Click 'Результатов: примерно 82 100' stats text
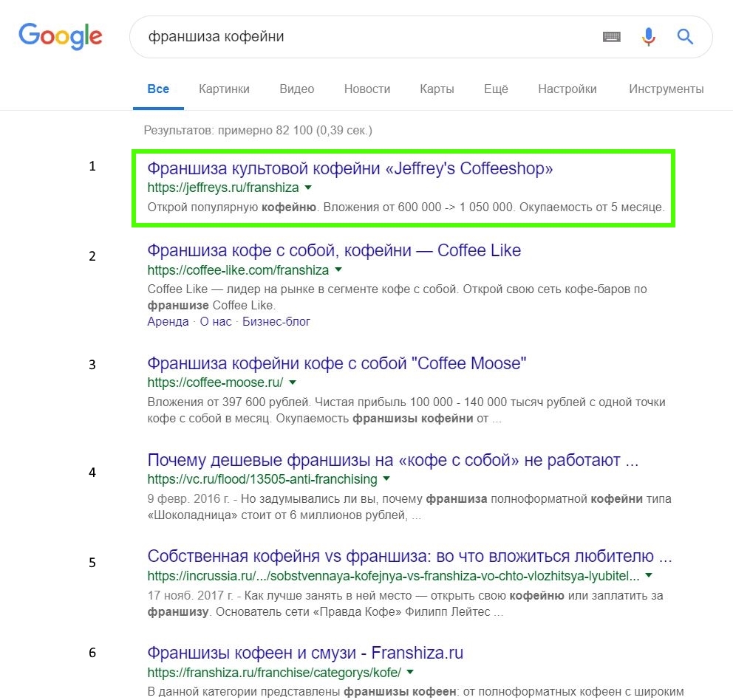The height and width of the screenshot is (700, 733). tap(258, 131)
